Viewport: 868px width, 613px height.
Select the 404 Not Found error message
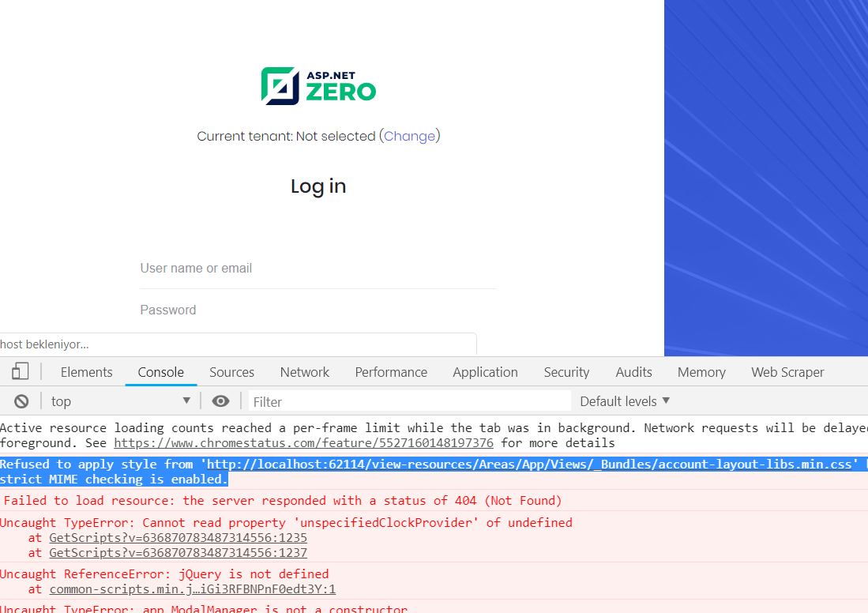click(283, 501)
